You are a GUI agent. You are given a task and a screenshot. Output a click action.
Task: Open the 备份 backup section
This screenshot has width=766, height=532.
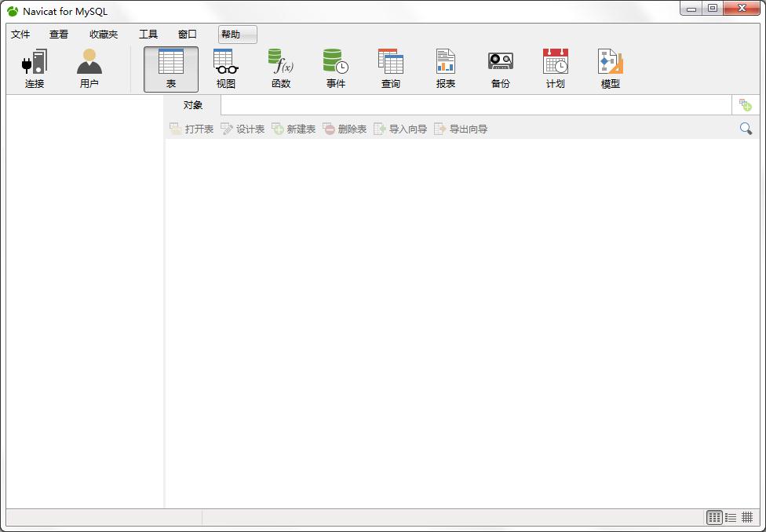tap(500, 69)
